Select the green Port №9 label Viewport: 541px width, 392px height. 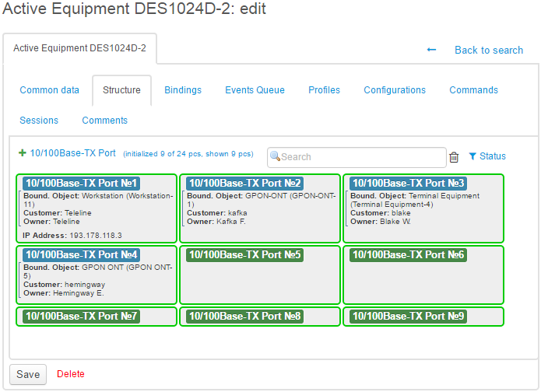coord(408,316)
